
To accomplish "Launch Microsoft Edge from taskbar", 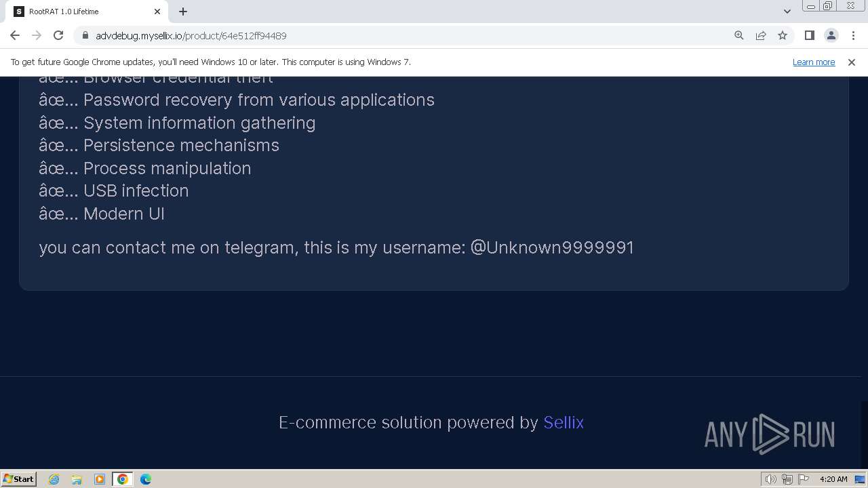I will [x=146, y=479].
